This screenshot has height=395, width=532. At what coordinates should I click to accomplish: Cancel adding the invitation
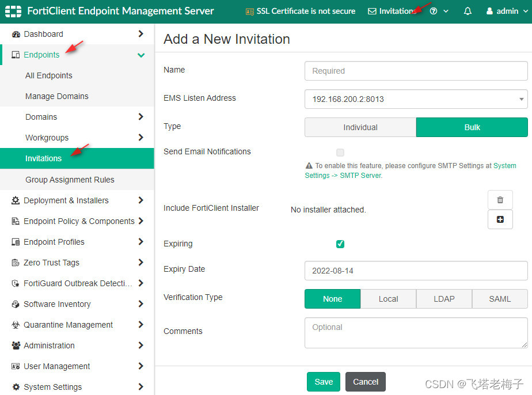coord(366,382)
